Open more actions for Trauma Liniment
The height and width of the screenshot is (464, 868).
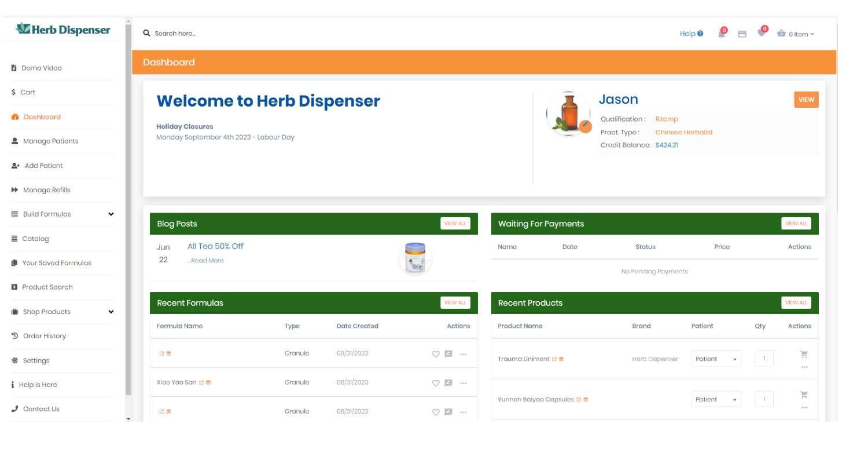804,367
